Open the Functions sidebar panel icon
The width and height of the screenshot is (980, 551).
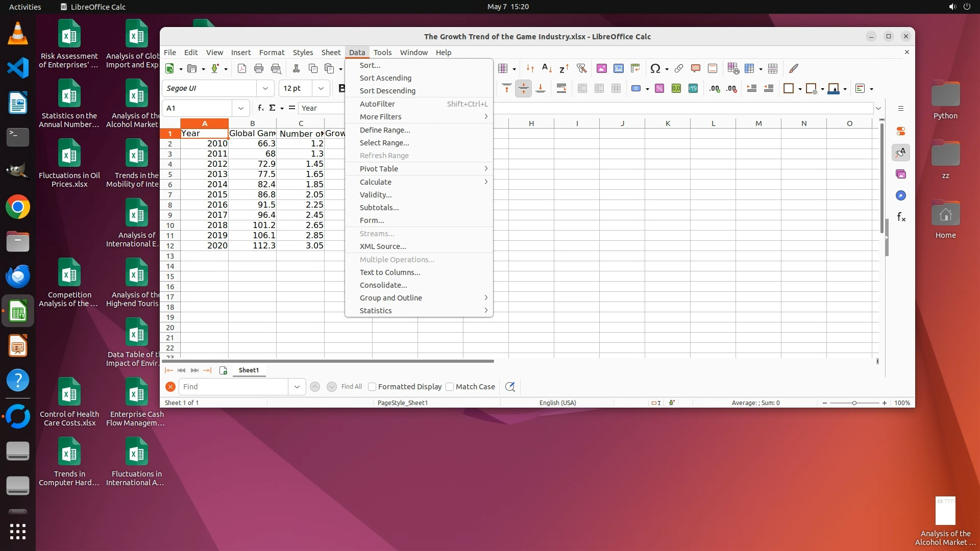(x=901, y=217)
